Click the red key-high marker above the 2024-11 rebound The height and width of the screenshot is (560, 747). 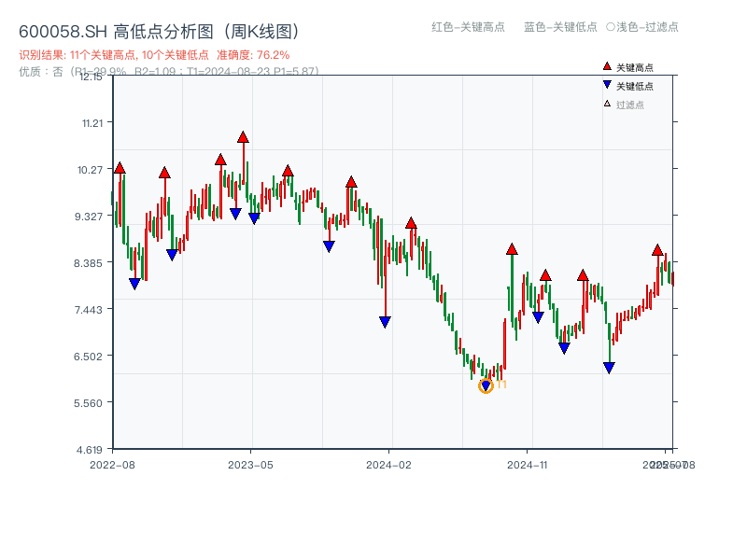coord(512,249)
